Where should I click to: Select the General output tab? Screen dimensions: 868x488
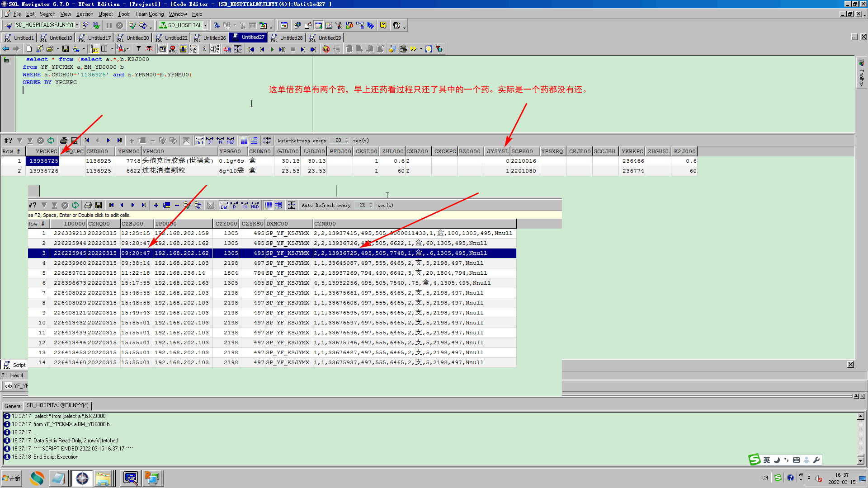(x=13, y=405)
